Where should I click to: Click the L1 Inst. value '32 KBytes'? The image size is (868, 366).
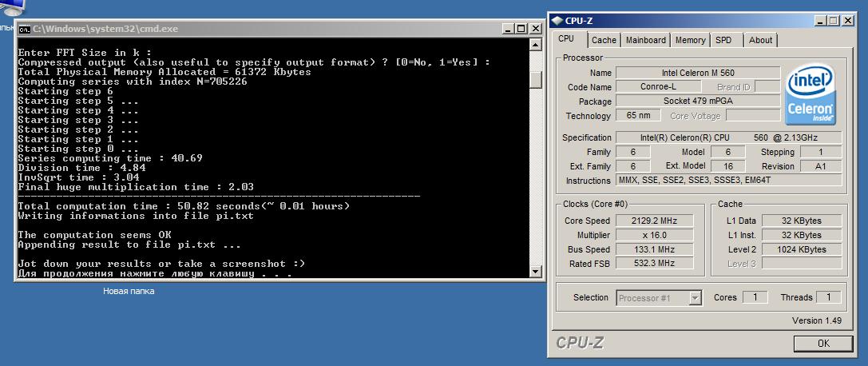pyautogui.click(x=802, y=235)
